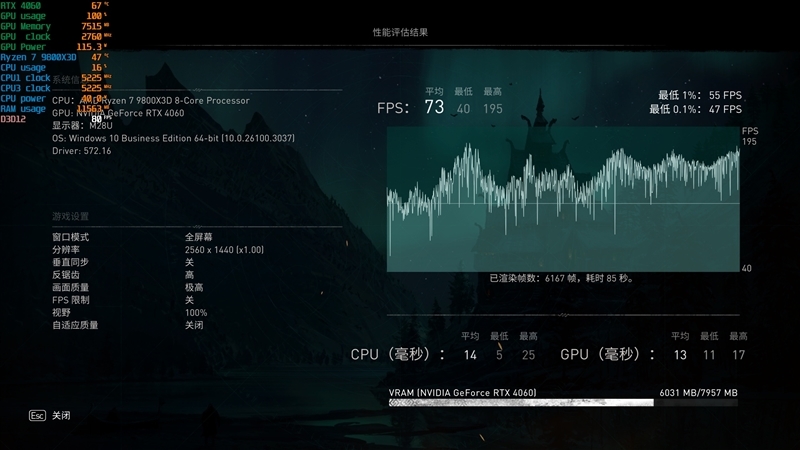Click the 垂直同步 setting label

point(70,262)
